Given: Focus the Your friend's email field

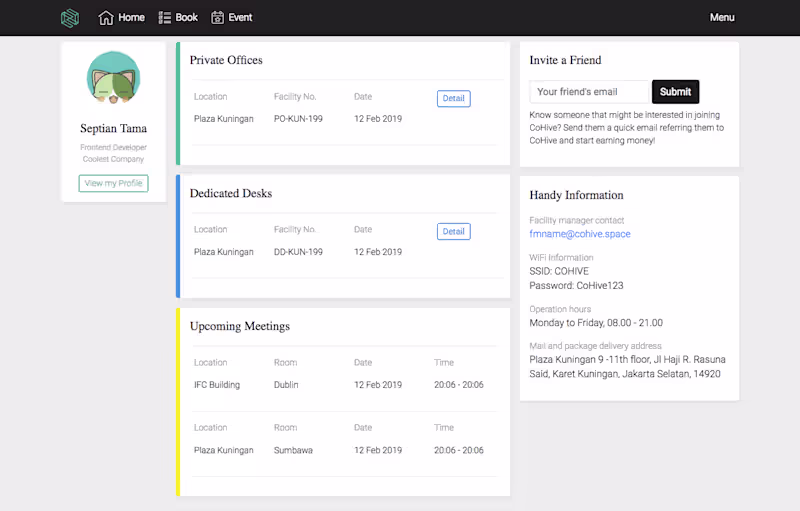Looking at the screenshot, I should pos(590,92).
